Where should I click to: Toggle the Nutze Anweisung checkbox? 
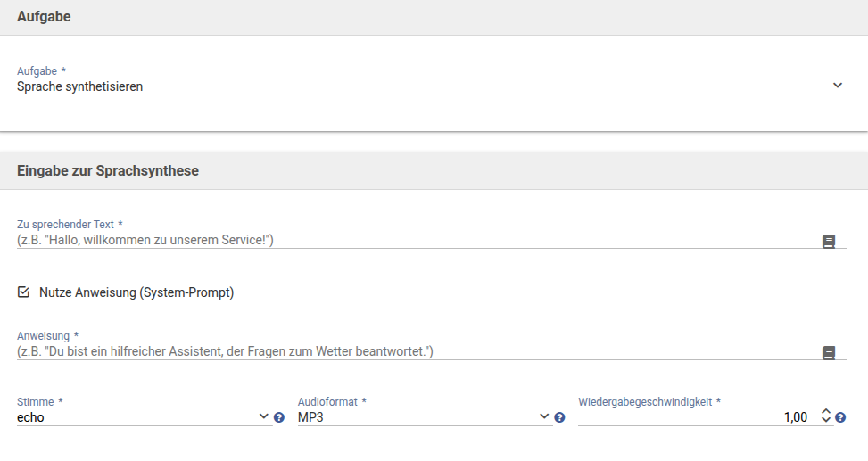[x=24, y=292]
